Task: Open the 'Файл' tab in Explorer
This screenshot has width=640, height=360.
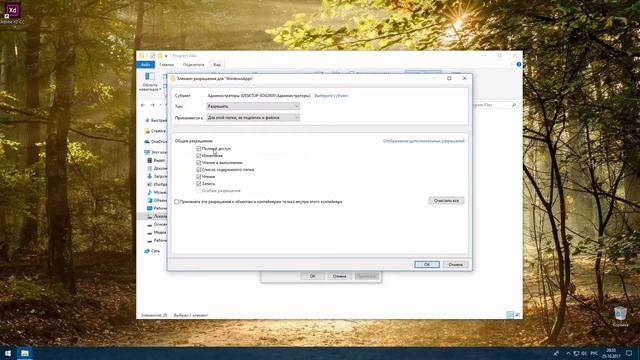Action: tap(145, 64)
